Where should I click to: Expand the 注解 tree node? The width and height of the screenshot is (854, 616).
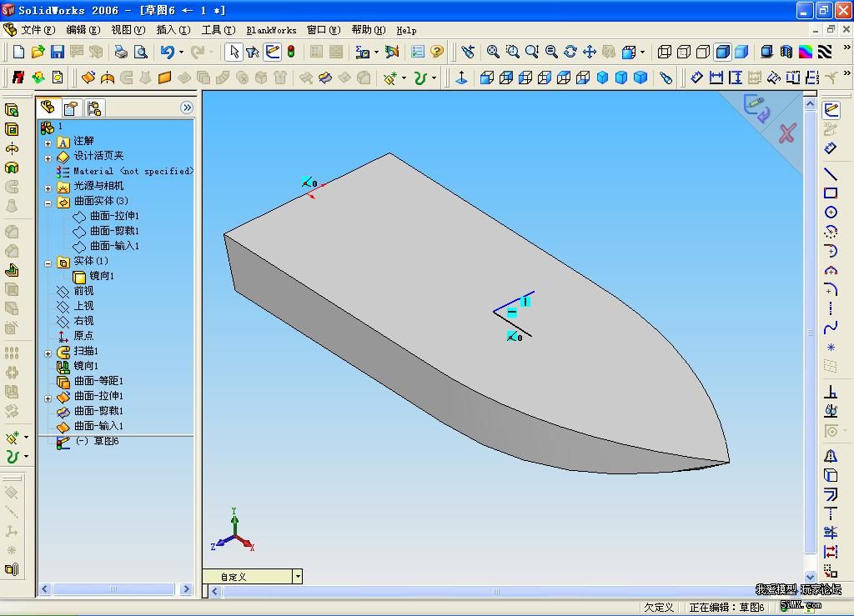(x=48, y=143)
